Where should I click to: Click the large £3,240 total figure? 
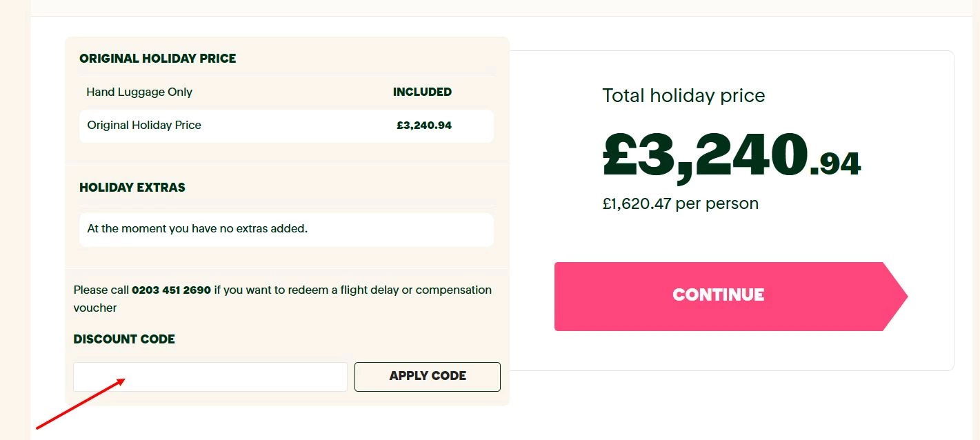705,155
